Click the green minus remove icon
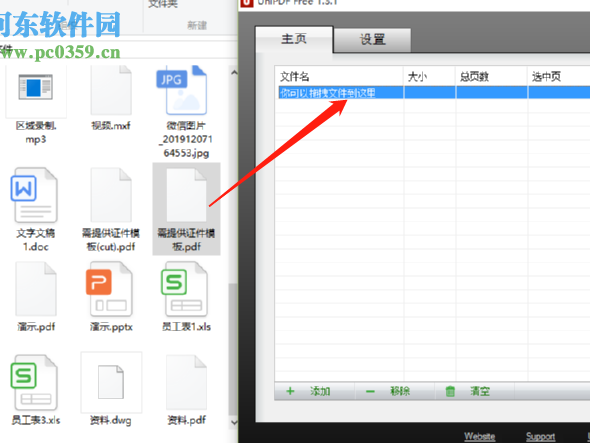 click(370, 391)
